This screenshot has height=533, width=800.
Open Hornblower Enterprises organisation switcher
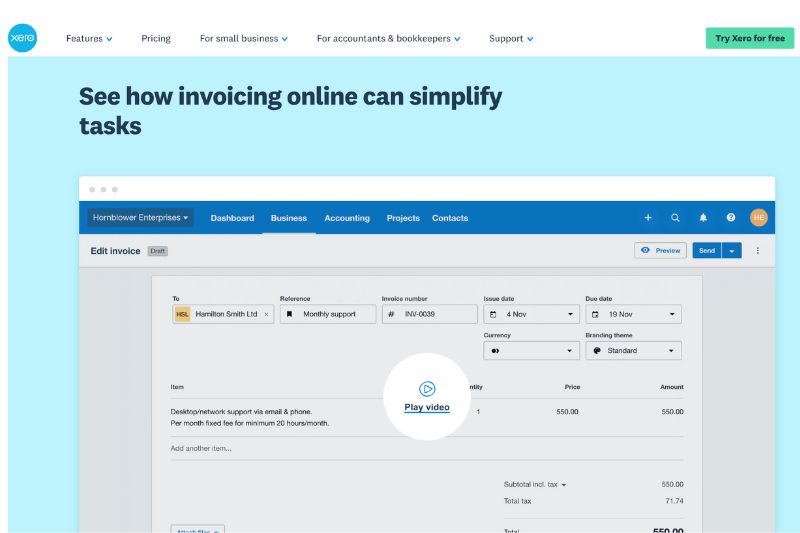pos(140,218)
